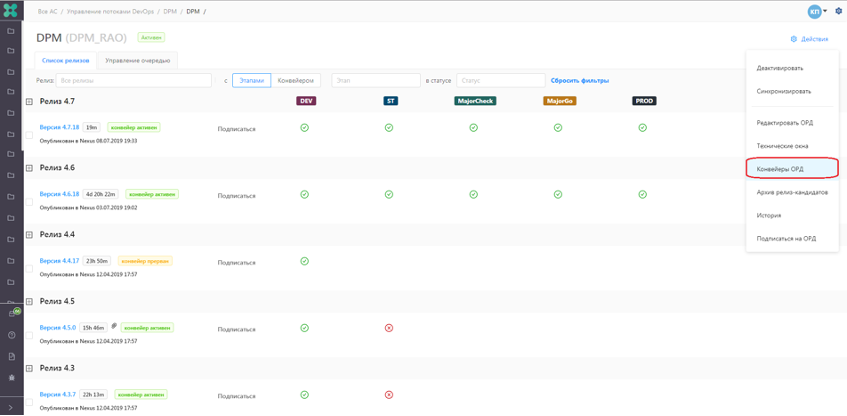
Task: Open the Статус filter dropdown
Action: (500, 80)
